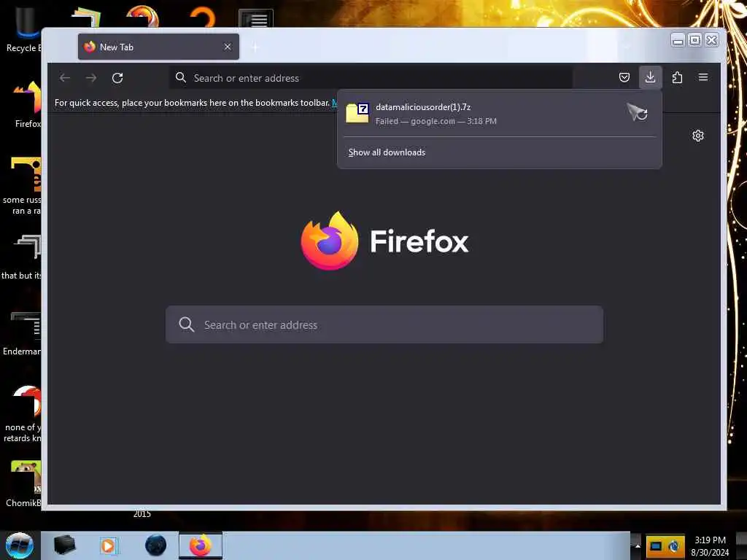Open the Firefox hamburger menu
The width and height of the screenshot is (747, 560).
click(x=703, y=77)
